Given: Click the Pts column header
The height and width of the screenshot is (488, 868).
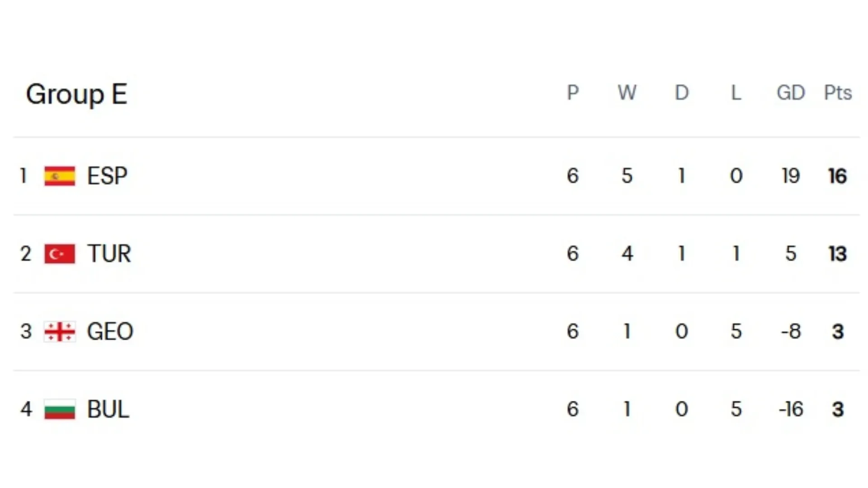Looking at the screenshot, I should [x=838, y=93].
